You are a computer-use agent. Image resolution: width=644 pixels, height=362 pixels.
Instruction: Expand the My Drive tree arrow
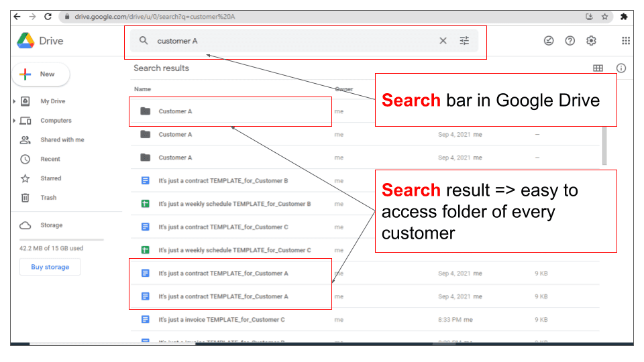click(14, 102)
